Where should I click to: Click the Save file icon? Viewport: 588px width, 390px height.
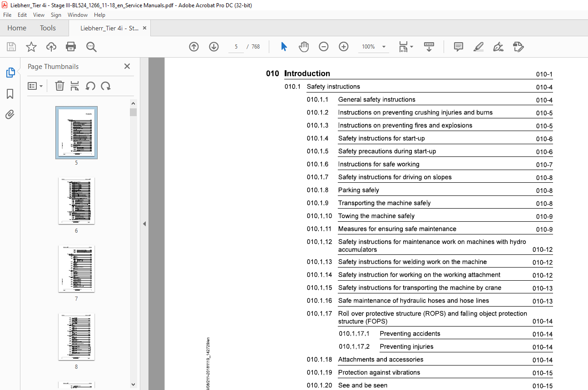(x=11, y=47)
